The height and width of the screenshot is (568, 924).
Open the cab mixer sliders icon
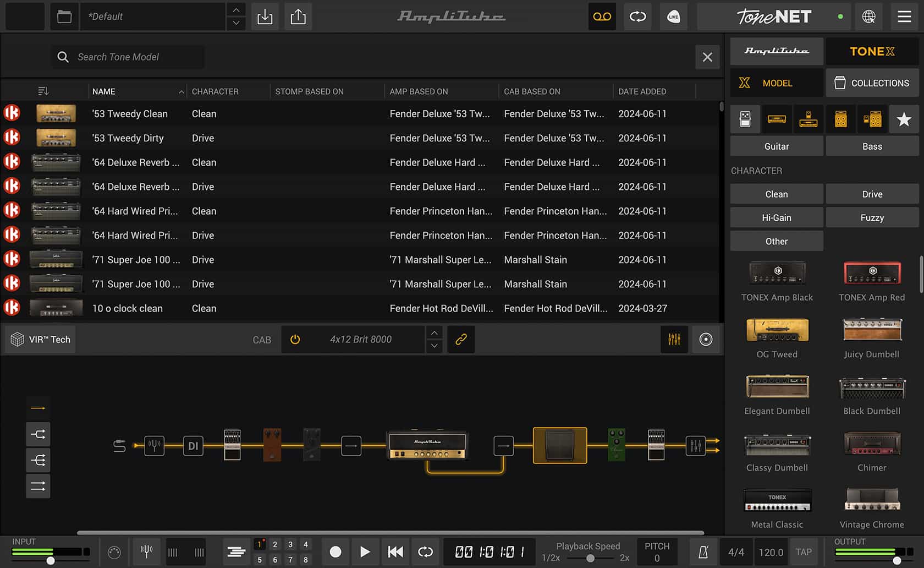click(674, 339)
